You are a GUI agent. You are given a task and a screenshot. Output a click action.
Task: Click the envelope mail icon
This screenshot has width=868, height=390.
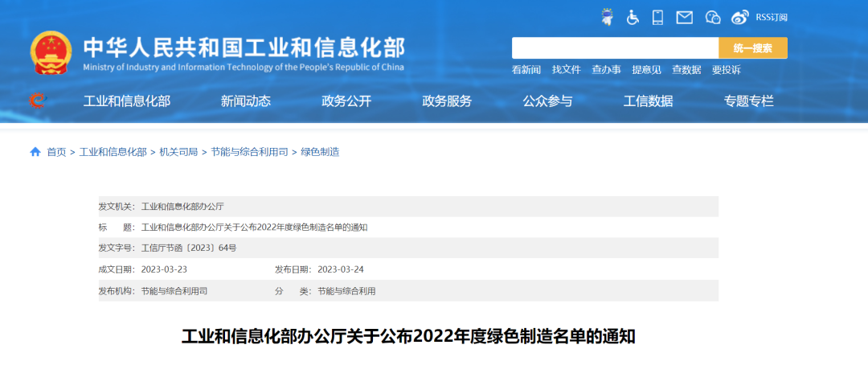[x=685, y=18]
